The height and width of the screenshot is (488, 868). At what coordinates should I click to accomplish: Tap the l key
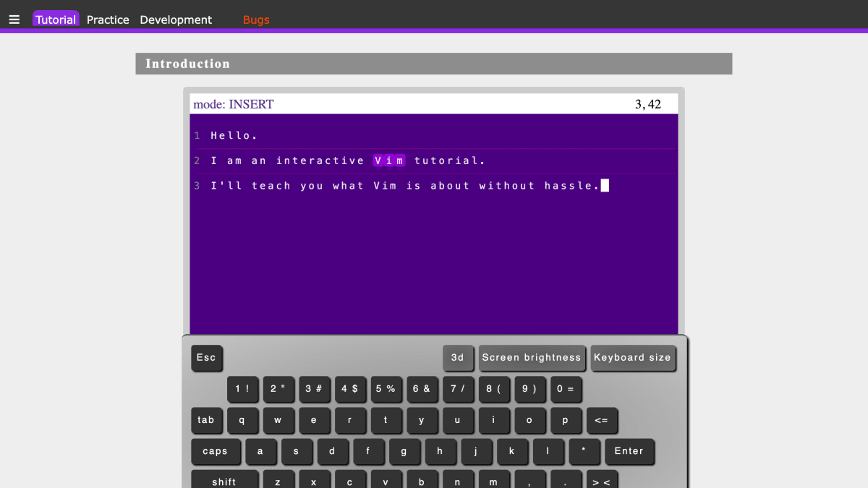pos(548,451)
